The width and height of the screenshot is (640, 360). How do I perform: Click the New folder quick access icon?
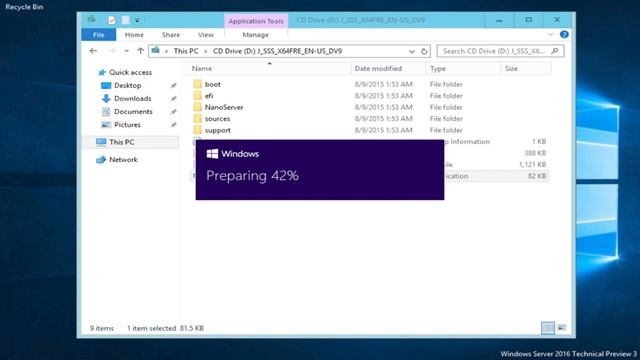pyautogui.click(x=126, y=20)
